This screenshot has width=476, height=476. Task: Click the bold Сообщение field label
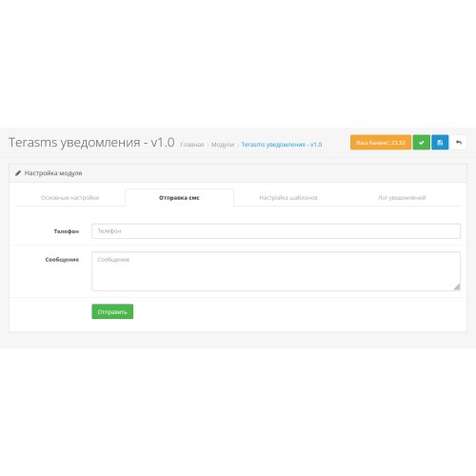pyautogui.click(x=62, y=260)
